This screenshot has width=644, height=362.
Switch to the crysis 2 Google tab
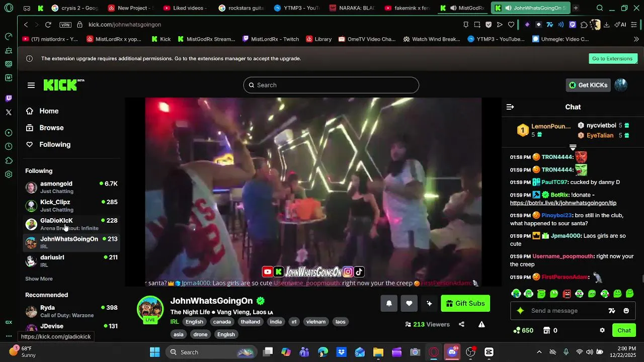point(74,8)
